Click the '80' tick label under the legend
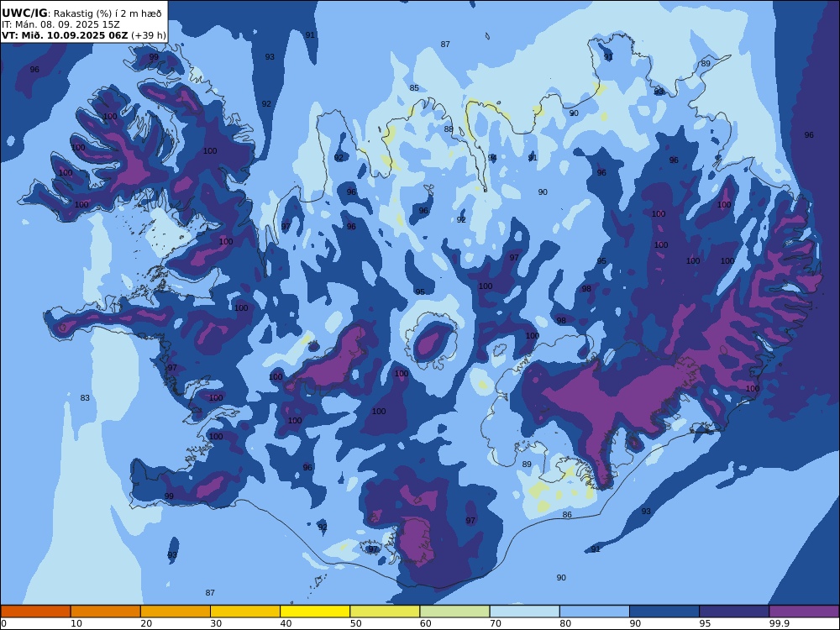Screen dimensions: 840x630 [x=565, y=623]
